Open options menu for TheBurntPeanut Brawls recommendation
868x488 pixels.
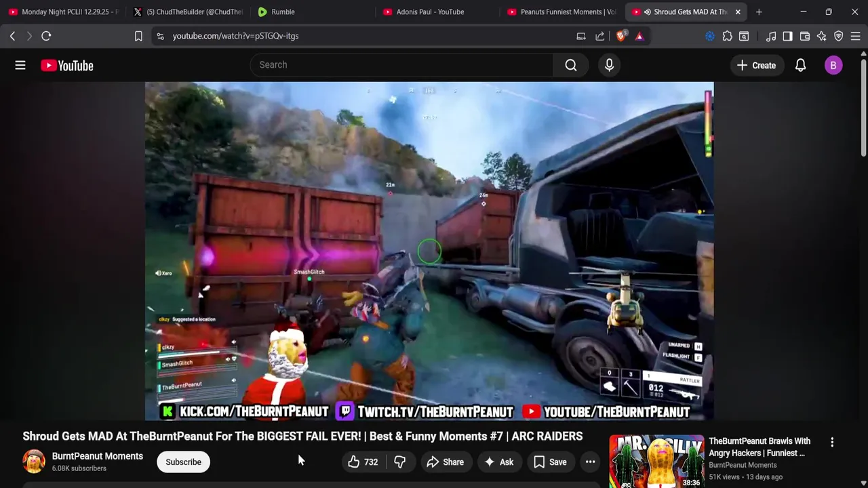(832, 442)
